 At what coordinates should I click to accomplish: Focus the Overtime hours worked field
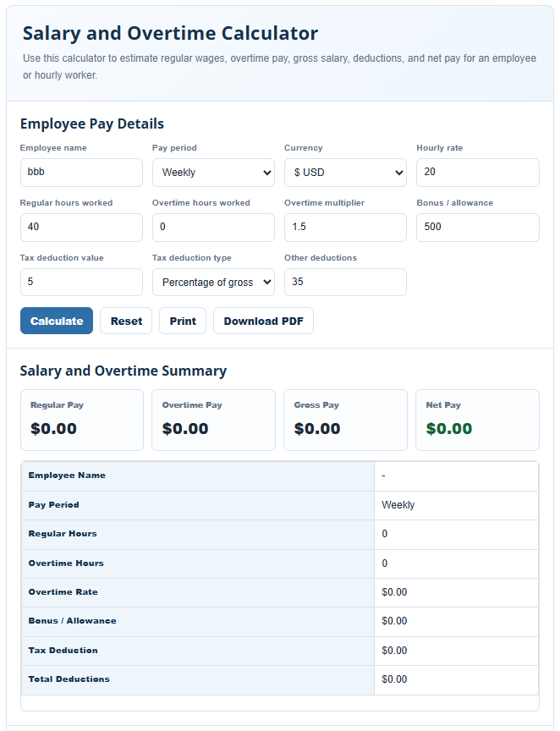point(213,228)
